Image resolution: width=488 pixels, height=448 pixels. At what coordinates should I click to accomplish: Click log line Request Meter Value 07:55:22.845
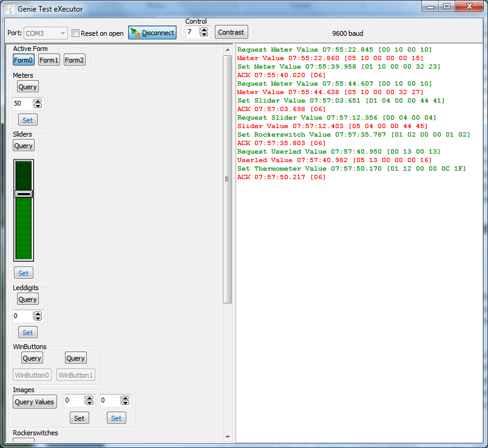pyautogui.click(x=334, y=50)
